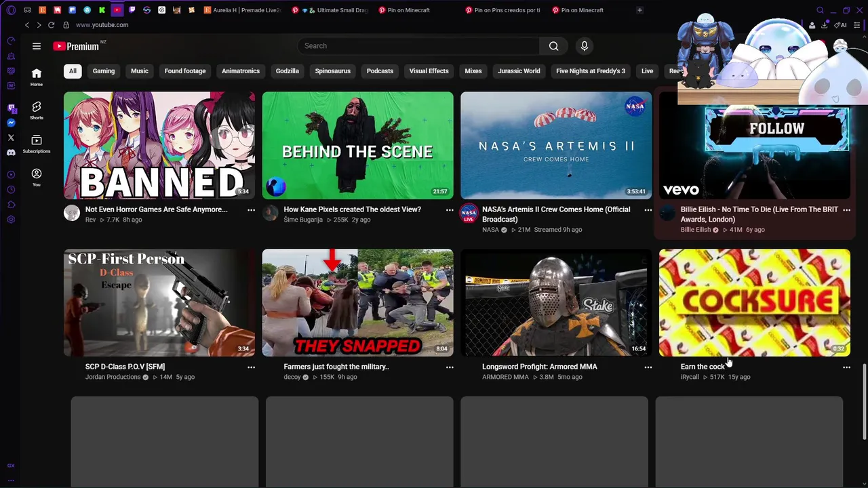Viewport: 868px width, 488px height.
Task: Open Subscriptions from the sidebar
Action: [37, 144]
